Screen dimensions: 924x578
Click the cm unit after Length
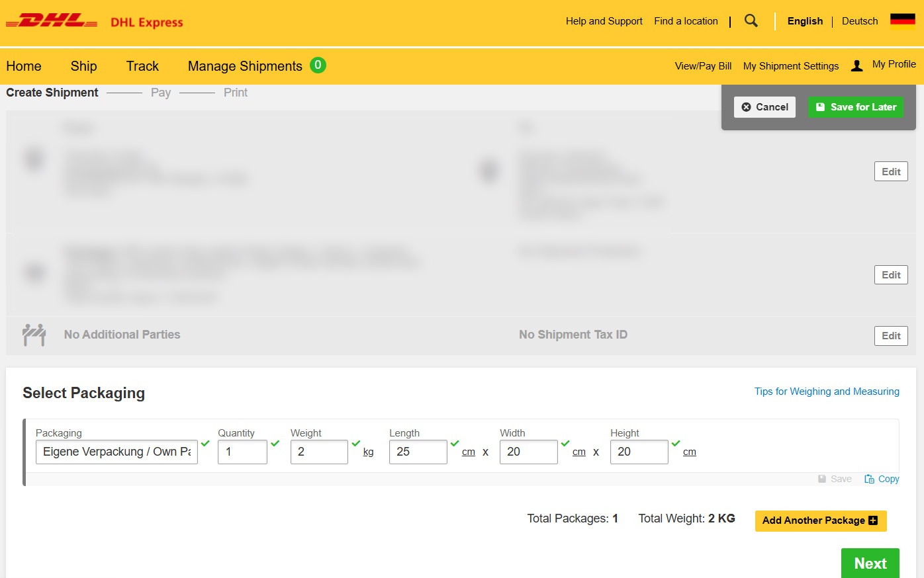pyautogui.click(x=469, y=452)
